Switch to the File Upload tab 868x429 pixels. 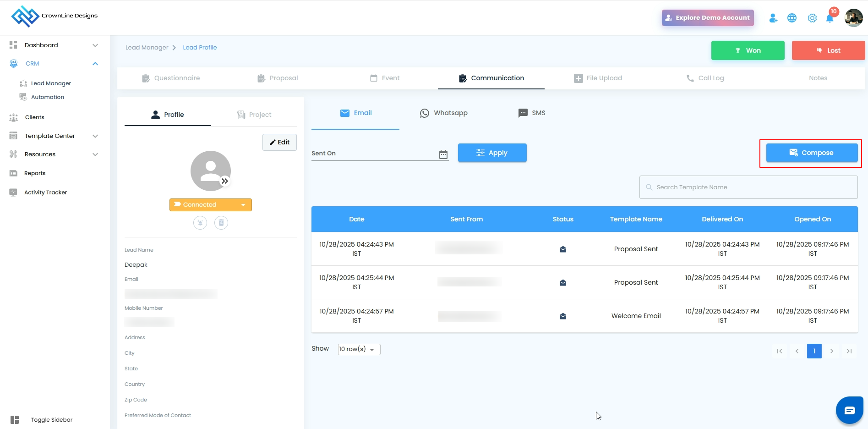click(x=598, y=78)
